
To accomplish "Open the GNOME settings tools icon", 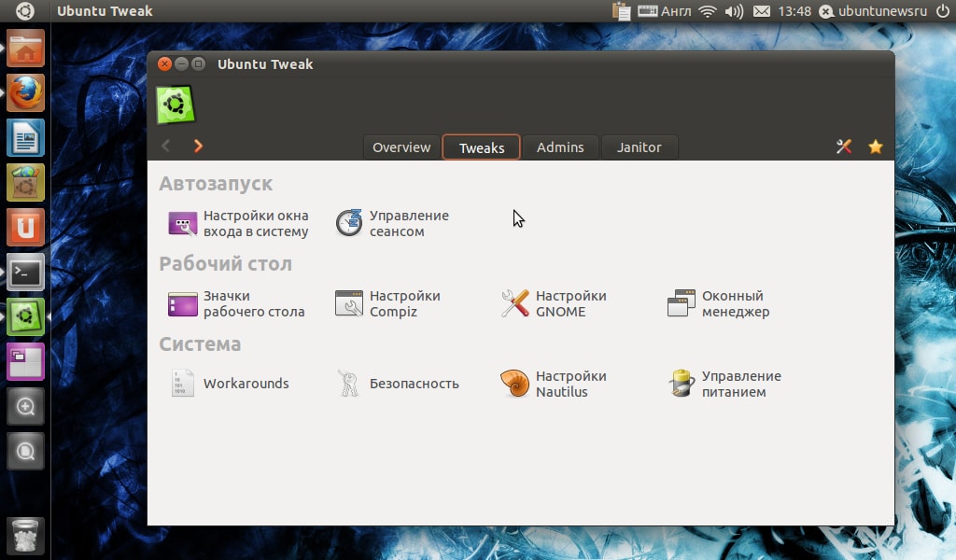I will click(515, 303).
